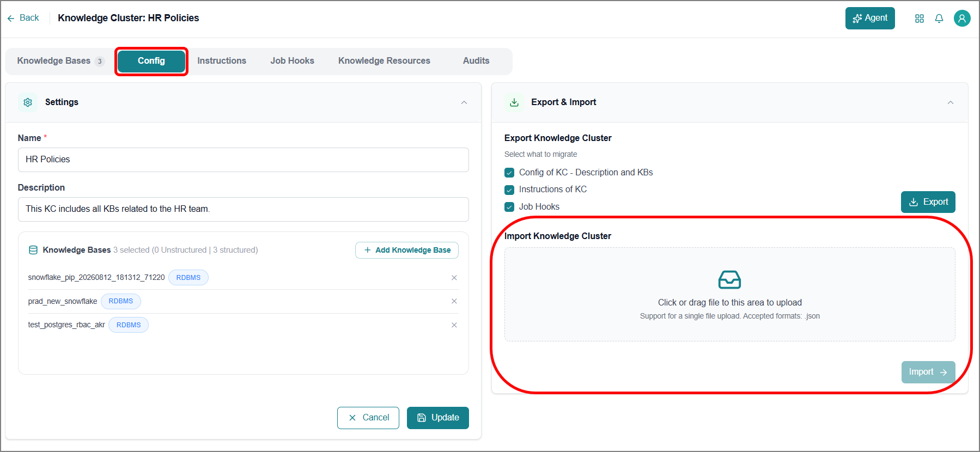Click the Knowledge Bases count badge 3

point(99,61)
